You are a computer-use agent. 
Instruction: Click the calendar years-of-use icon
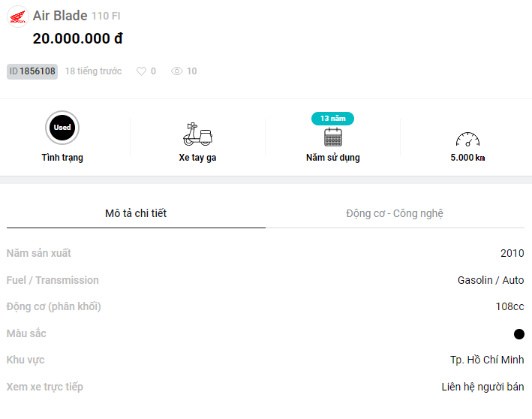coord(333,137)
